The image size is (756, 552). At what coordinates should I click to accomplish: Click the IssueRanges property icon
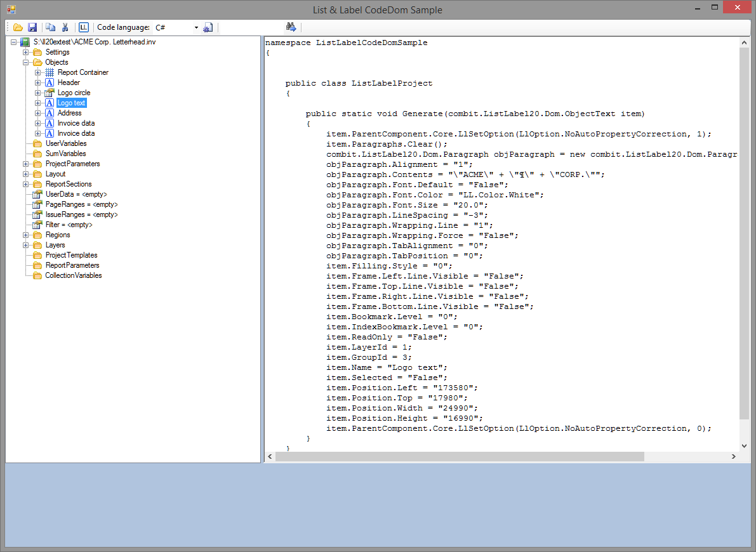point(37,214)
